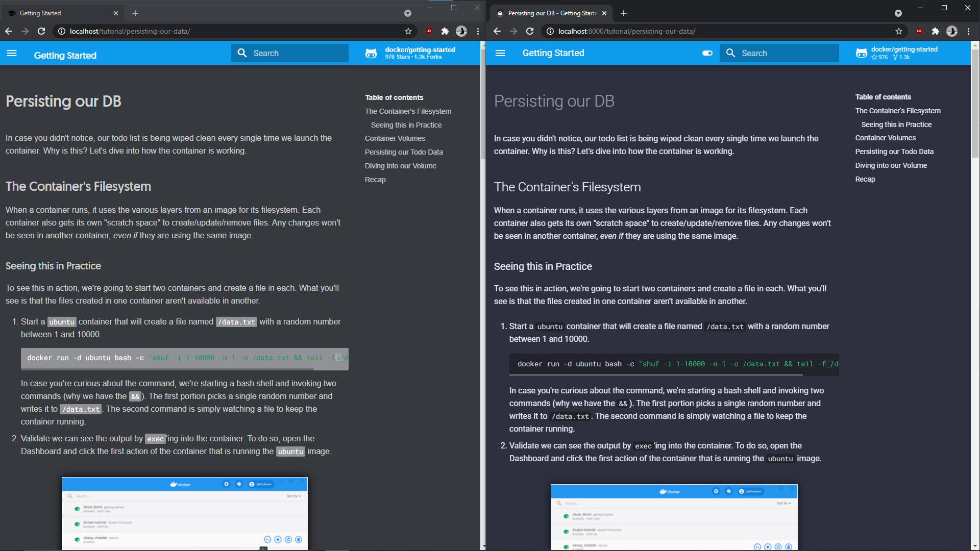Bookmark page with star in left browser
This screenshot has width=980, height=551.
[408, 31]
